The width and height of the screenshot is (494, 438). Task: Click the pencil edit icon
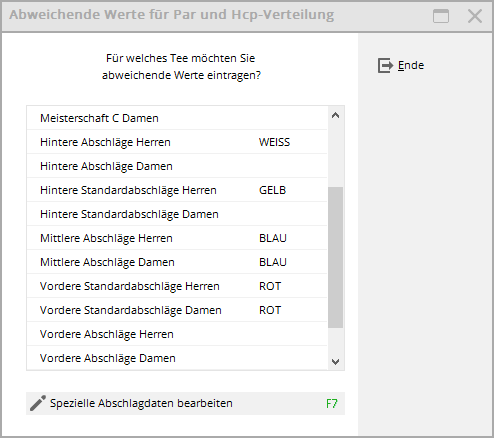coord(38,403)
